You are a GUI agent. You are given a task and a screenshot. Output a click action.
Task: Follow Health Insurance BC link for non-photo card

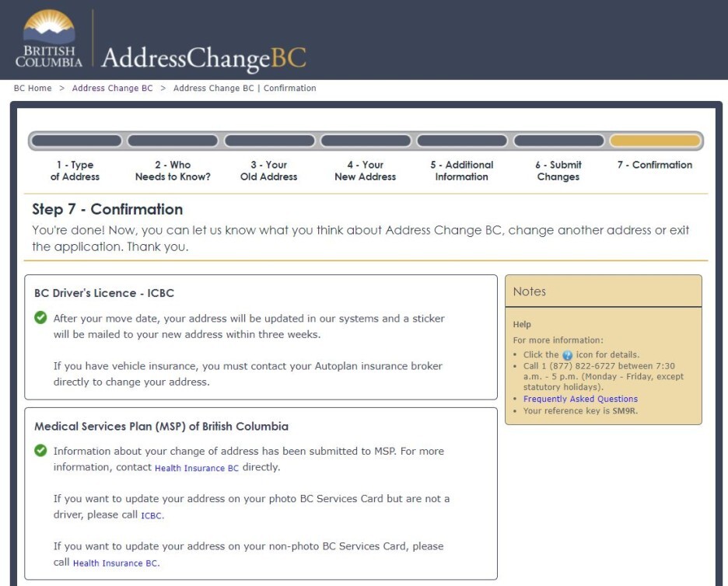[115, 563]
